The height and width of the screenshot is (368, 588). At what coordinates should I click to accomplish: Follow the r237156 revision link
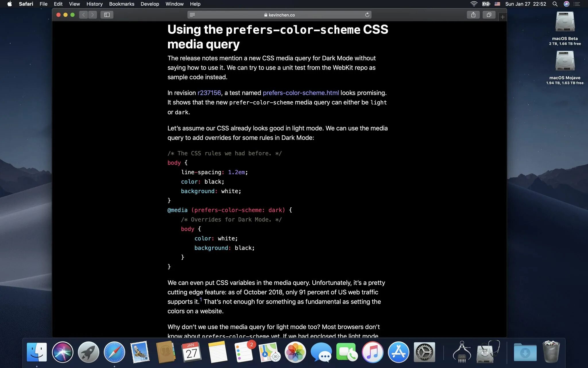(x=209, y=93)
